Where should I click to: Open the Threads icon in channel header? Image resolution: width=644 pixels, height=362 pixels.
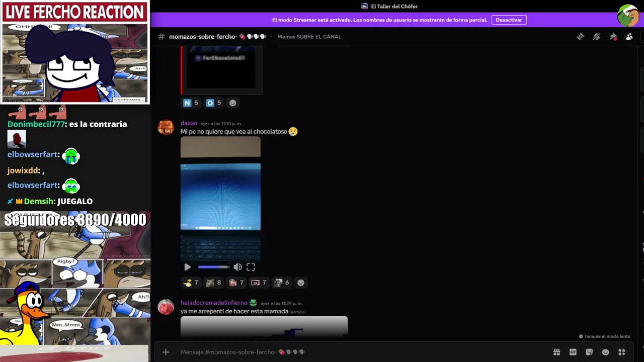click(x=580, y=37)
